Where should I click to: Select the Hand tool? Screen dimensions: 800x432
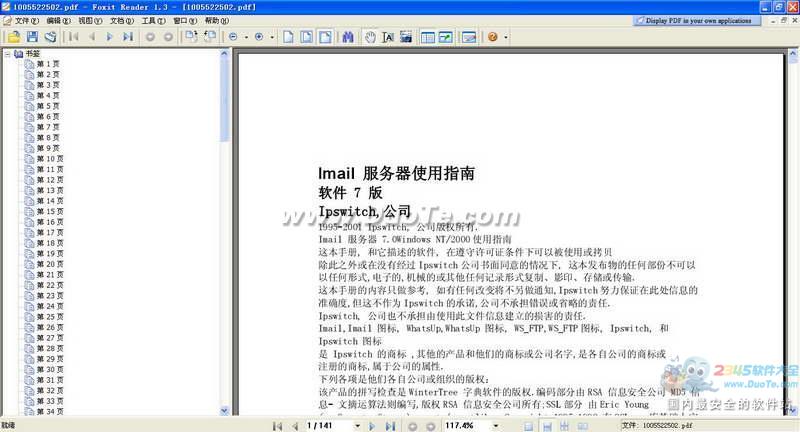pos(370,37)
